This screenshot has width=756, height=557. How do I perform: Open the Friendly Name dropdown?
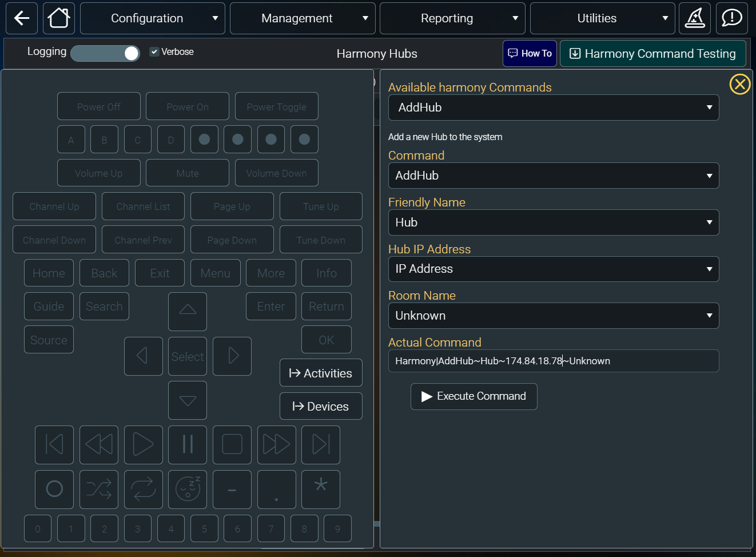tap(554, 222)
